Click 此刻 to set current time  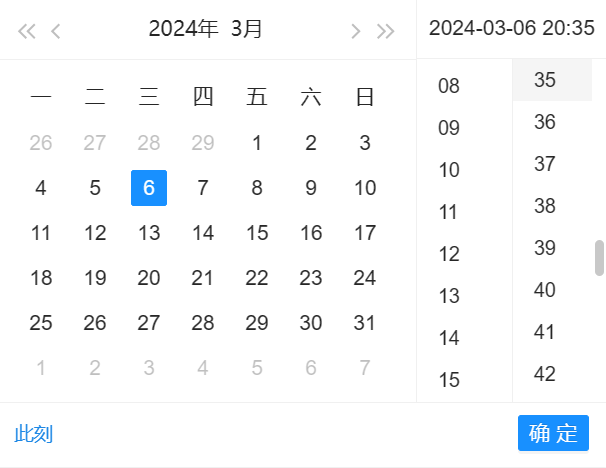[x=34, y=434]
